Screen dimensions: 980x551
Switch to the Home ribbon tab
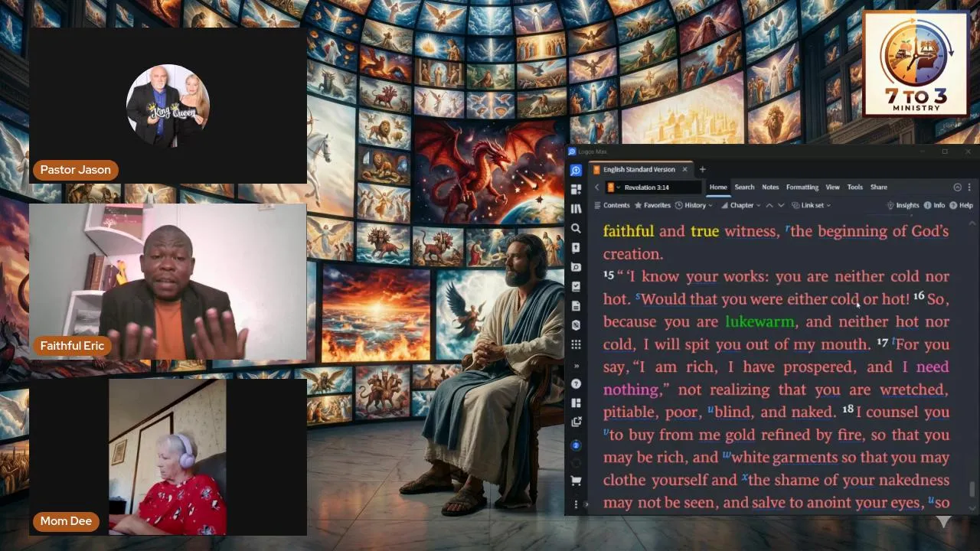click(718, 187)
